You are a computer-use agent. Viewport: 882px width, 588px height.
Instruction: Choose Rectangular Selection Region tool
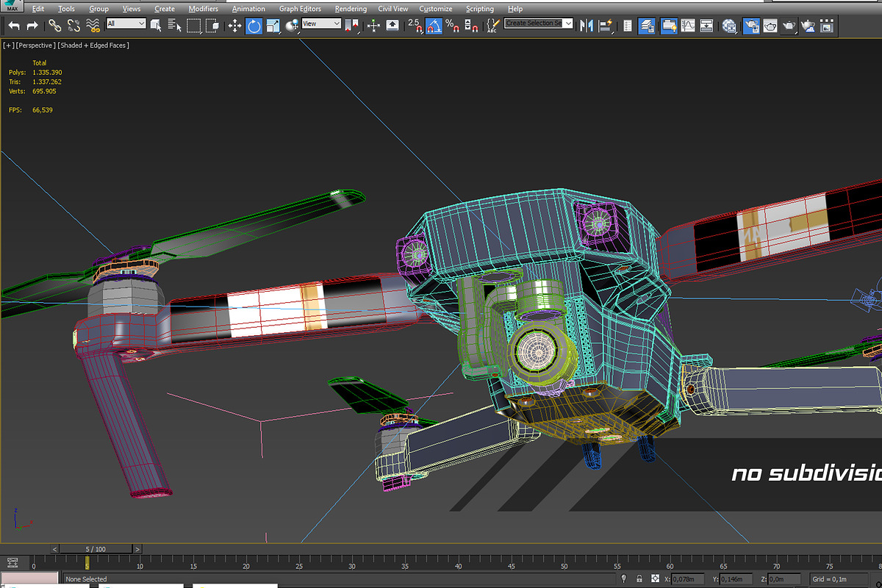[194, 26]
